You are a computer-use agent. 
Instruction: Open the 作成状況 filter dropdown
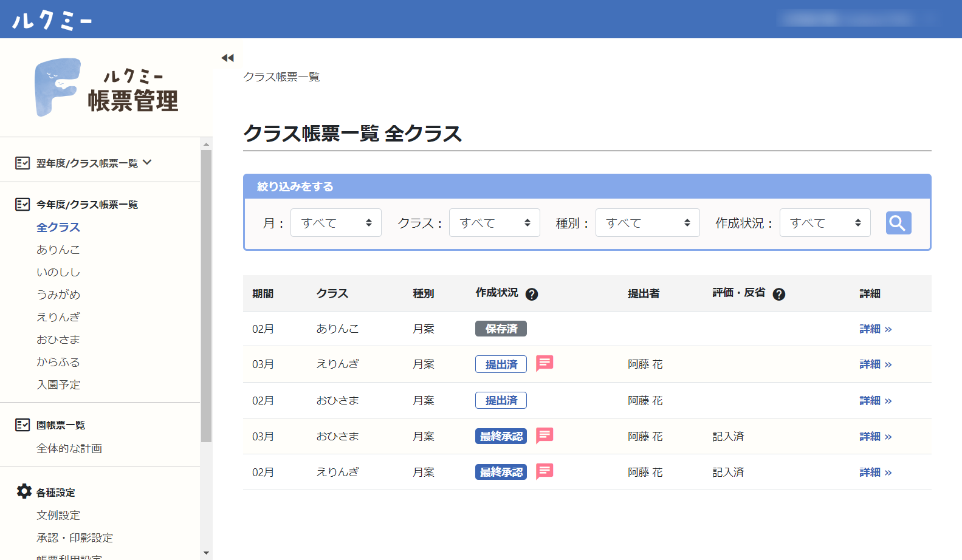pyautogui.click(x=825, y=223)
